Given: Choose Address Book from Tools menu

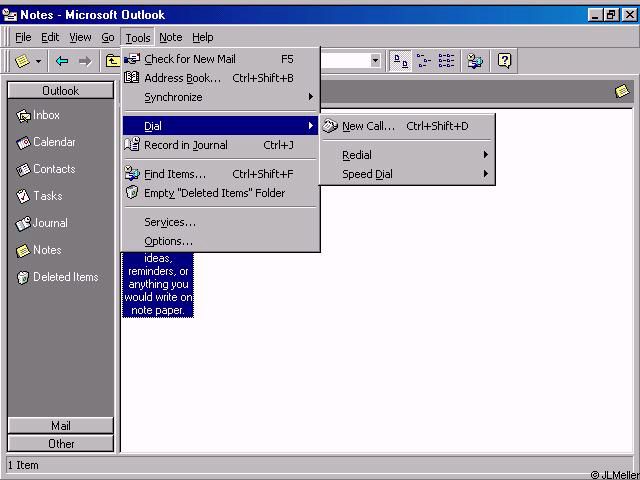Looking at the screenshot, I should click(x=220, y=78).
